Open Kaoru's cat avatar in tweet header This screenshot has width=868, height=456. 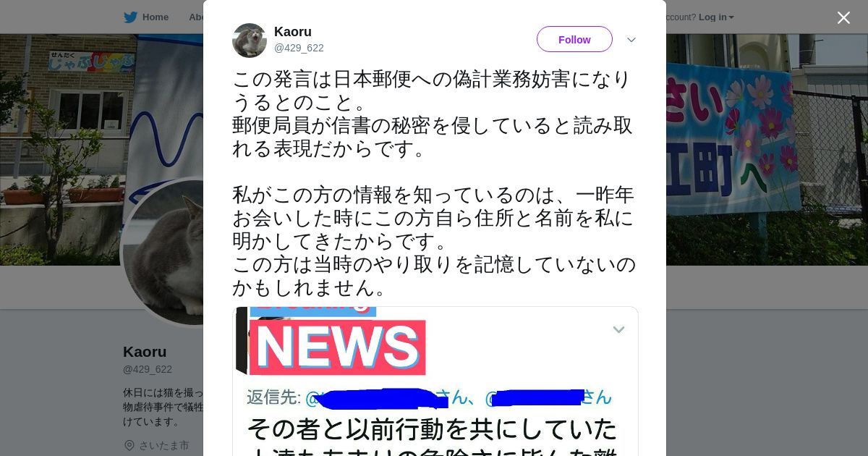[x=250, y=41]
